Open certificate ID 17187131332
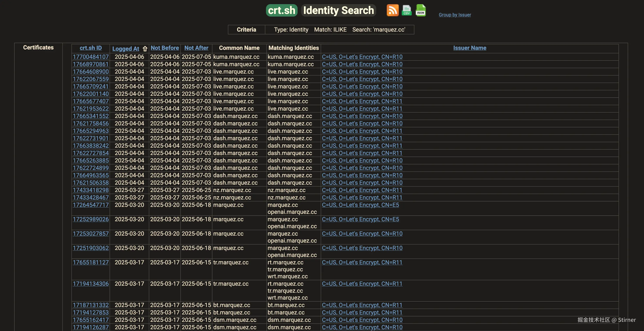Image resolution: width=644 pixels, height=331 pixels. point(91,305)
